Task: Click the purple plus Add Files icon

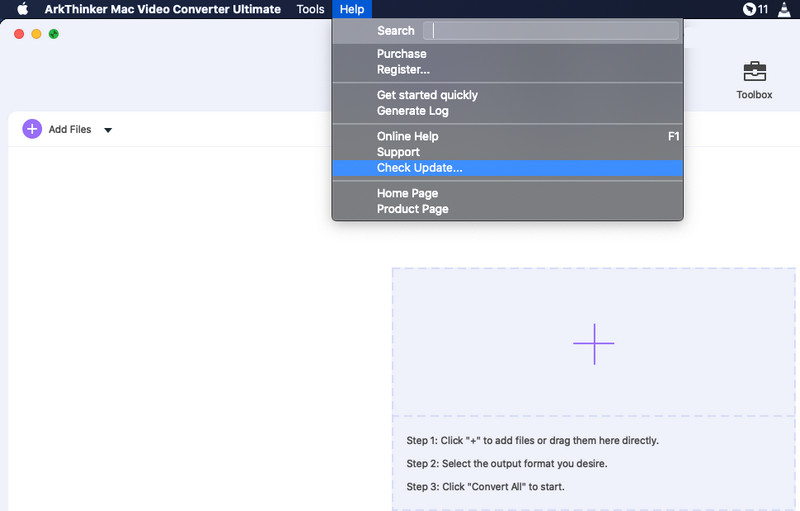Action: pos(32,130)
